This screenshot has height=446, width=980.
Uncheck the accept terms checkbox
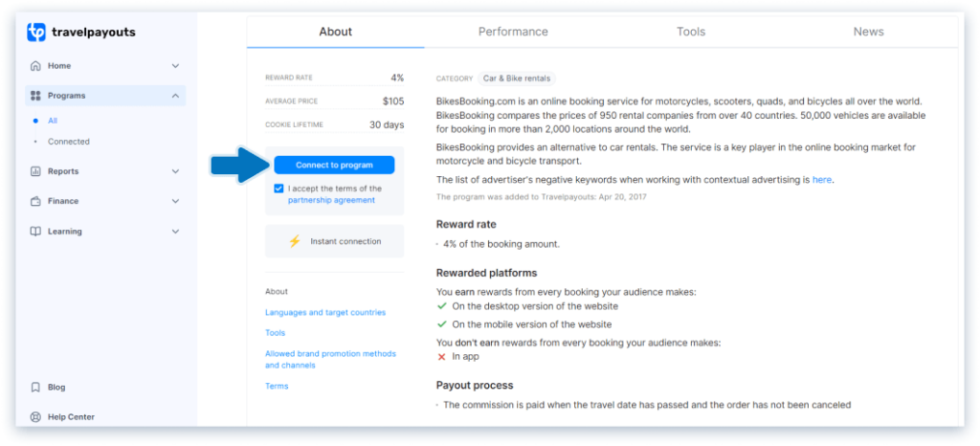[x=278, y=190]
